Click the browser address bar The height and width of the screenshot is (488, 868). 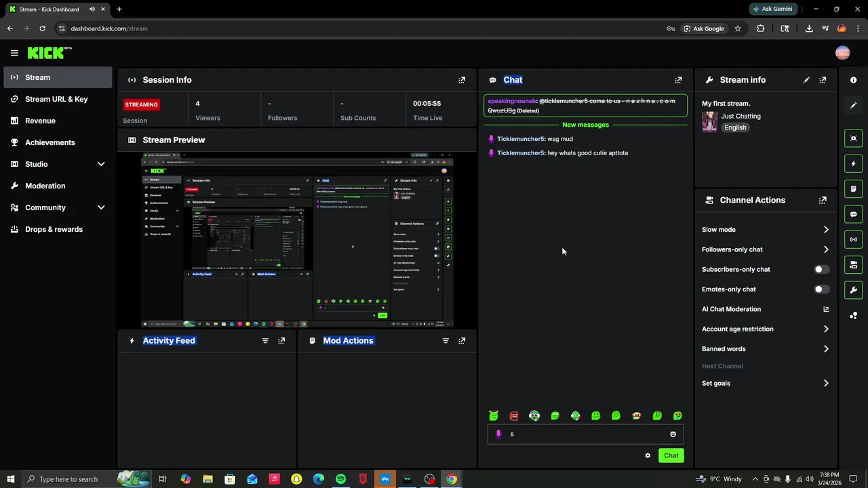pyautogui.click(x=359, y=28)
